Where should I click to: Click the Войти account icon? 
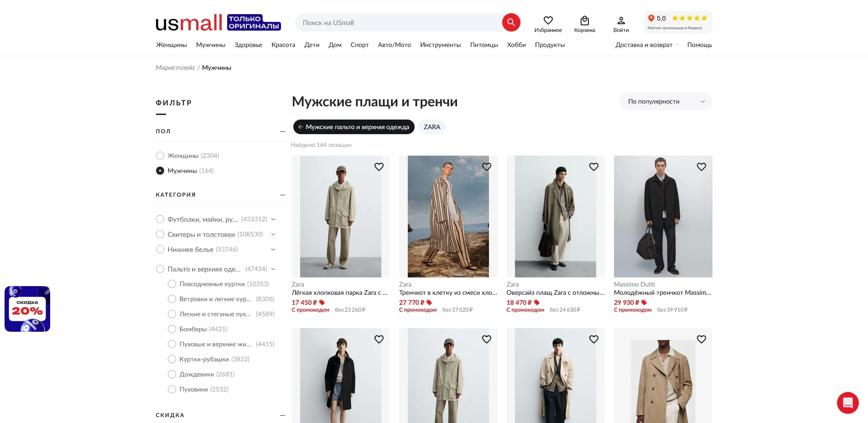click(x=620, y=21)
